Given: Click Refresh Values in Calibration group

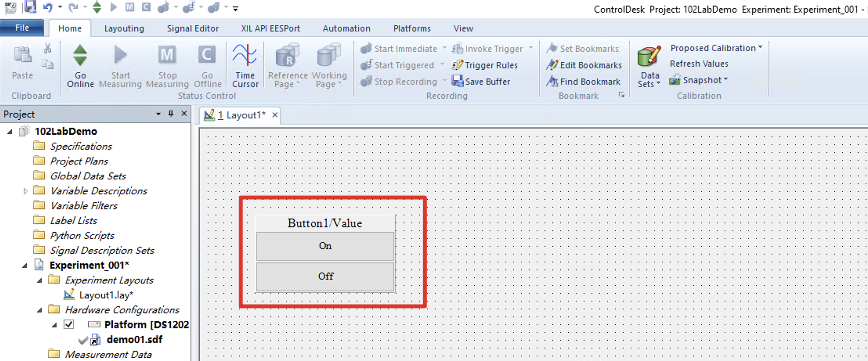Looking at the screenshot, I should (x=699, y=63).
